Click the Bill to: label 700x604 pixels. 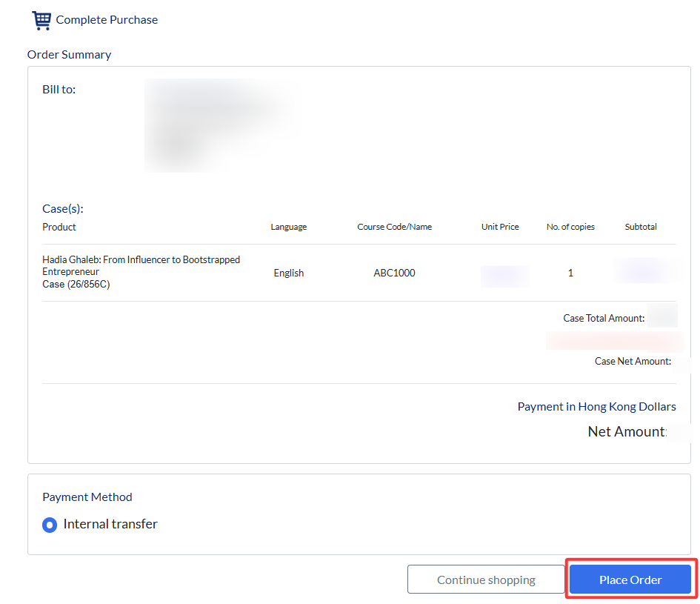pyautogui.click(x=59, y=90)
